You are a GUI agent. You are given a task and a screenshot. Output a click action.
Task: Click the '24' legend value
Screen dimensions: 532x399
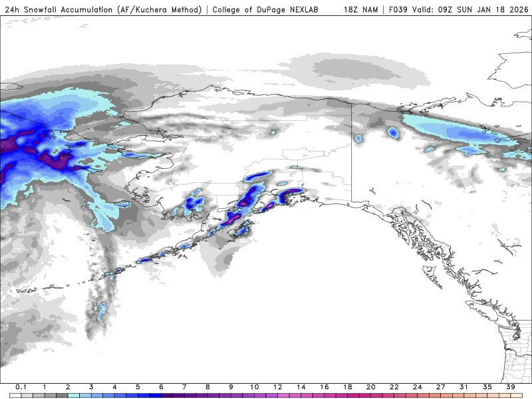418,387
